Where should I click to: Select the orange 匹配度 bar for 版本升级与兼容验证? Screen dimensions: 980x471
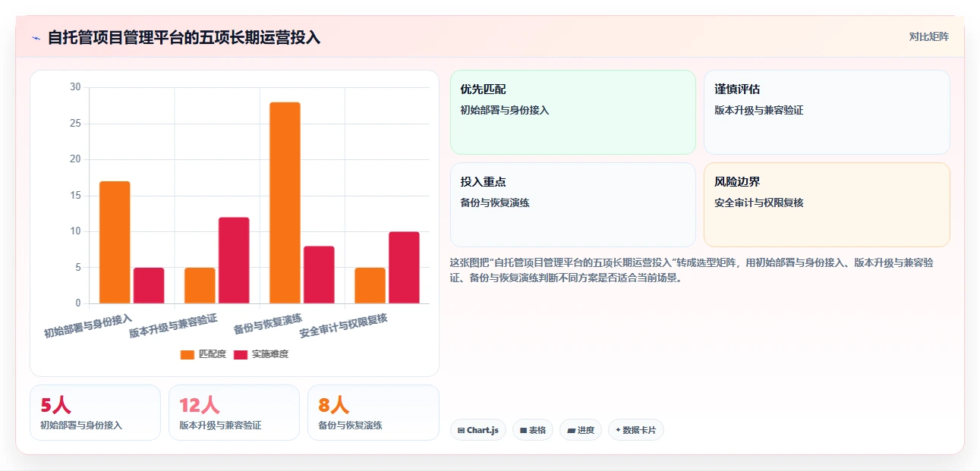200,286
